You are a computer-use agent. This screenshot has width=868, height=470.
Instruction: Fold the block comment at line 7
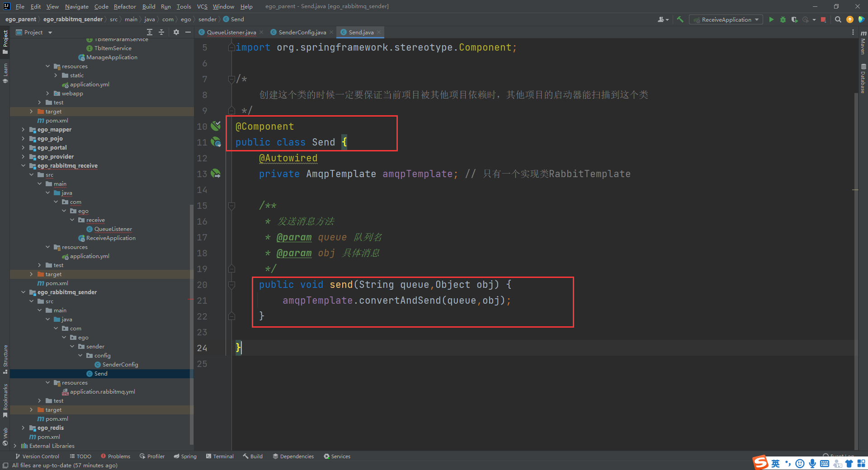[x=231, y=79]
